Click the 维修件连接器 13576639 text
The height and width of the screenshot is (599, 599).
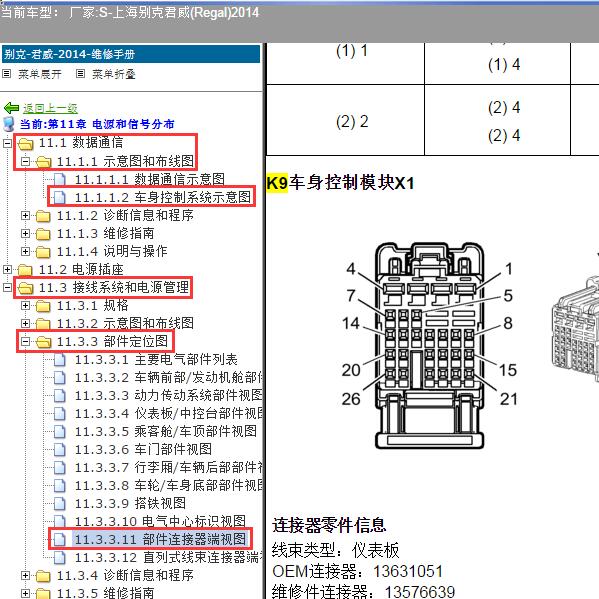(x=363, y=592)
